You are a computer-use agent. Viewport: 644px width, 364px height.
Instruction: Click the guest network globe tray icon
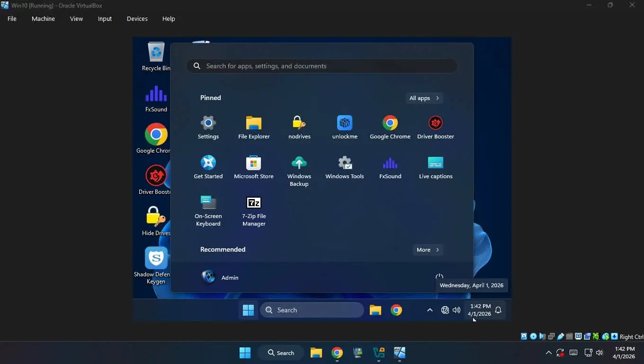click(445, 310)
